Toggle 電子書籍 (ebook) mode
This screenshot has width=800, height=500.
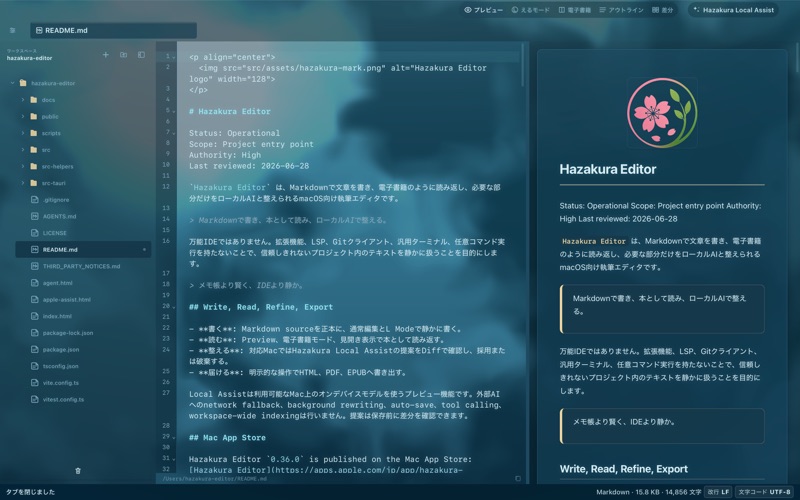[x=574, y=10]
